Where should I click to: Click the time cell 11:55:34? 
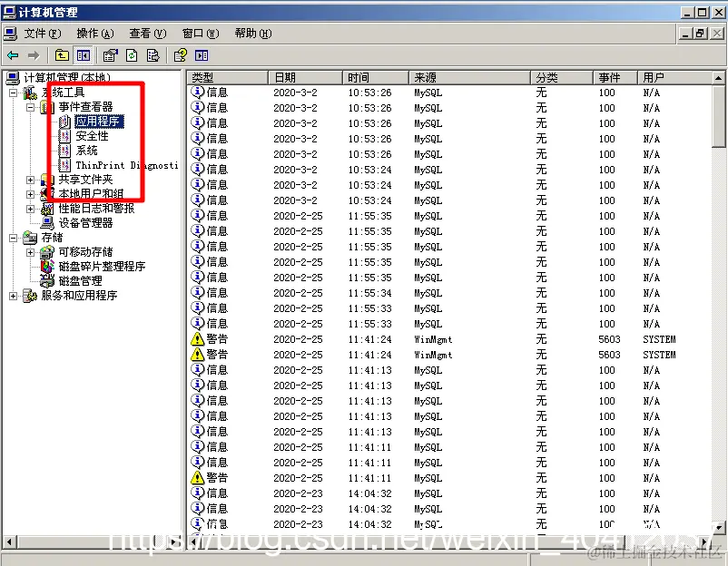pyautogui.click(x=370, y=293)
